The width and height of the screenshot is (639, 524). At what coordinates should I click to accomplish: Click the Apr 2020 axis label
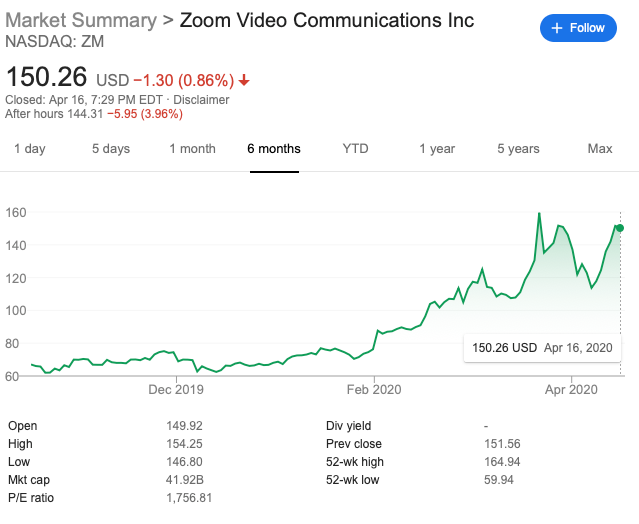click(571, 391)
